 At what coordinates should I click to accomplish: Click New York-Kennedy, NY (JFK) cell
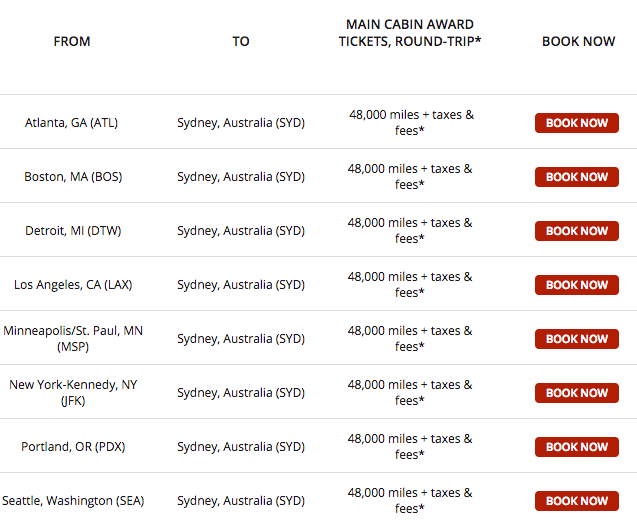pyautogui.click(x=72, y=393)
